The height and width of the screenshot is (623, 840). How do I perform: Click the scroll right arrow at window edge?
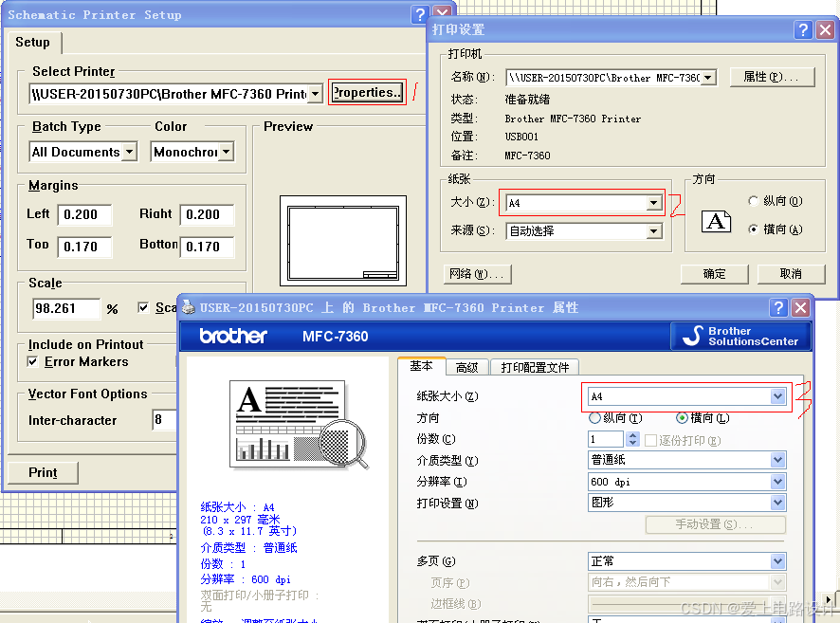(830, 599)
